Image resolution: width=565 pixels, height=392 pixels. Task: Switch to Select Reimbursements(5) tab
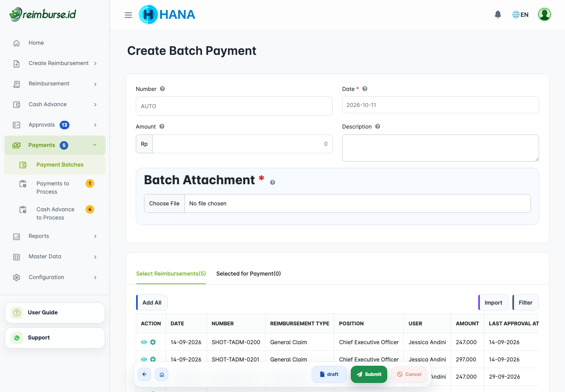point(171,274)
